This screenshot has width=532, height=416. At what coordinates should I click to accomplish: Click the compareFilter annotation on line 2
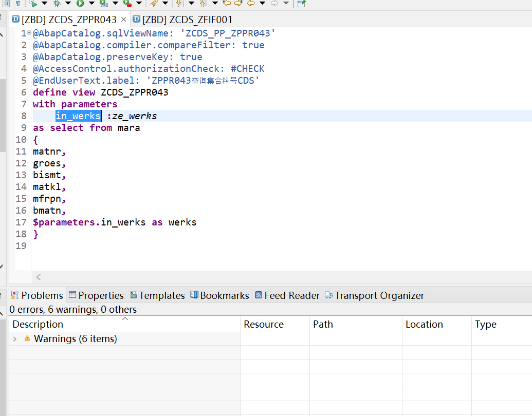point(148,45)
